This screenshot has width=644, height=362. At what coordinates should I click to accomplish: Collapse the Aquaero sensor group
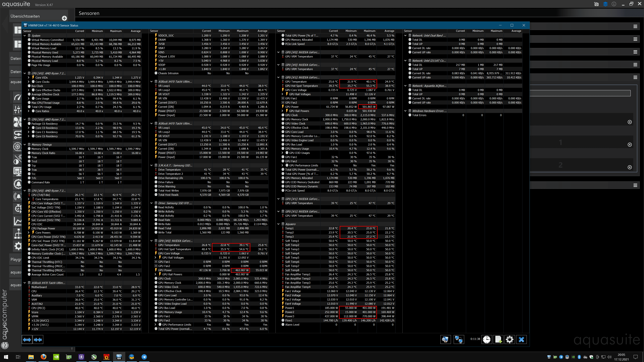(x=278, y=224)
